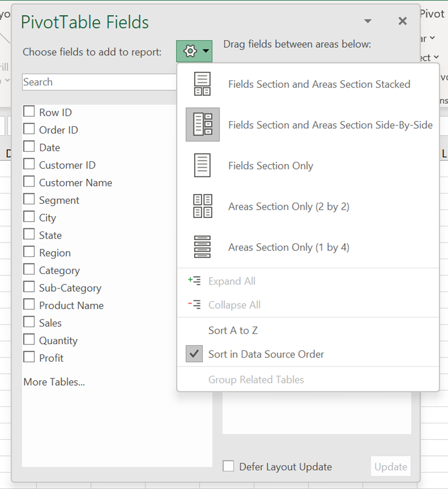
Task: Open the More Tables link
Action: tap(54, 382)
